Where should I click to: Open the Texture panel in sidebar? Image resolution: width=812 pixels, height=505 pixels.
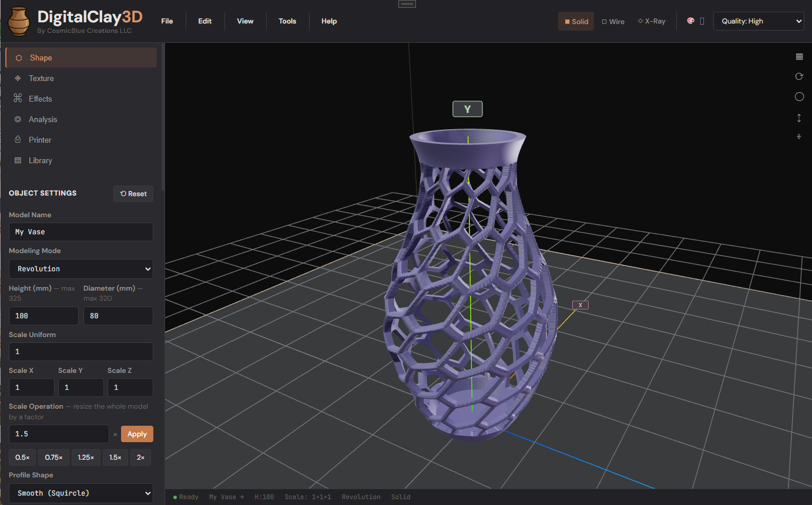[x=81, y=78]
